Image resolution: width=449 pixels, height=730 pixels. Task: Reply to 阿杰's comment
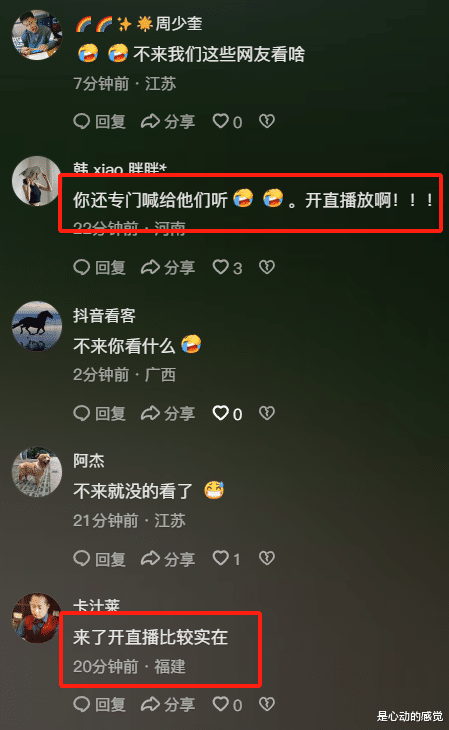click(x=99, y=559)
